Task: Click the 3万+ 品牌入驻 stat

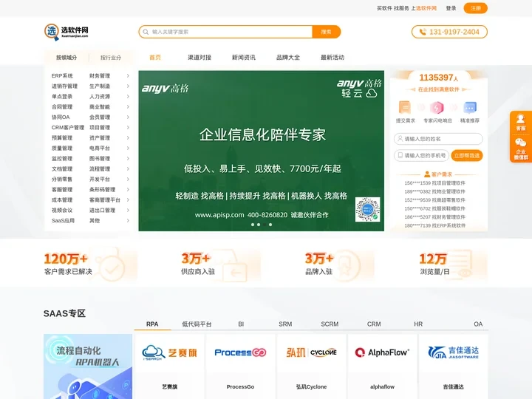Action: pos(338,264)
